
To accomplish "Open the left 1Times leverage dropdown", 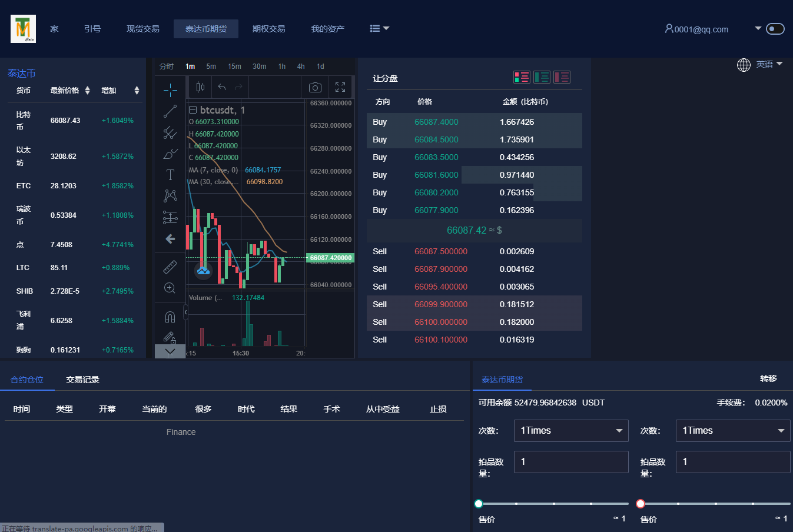I will 570,431.
